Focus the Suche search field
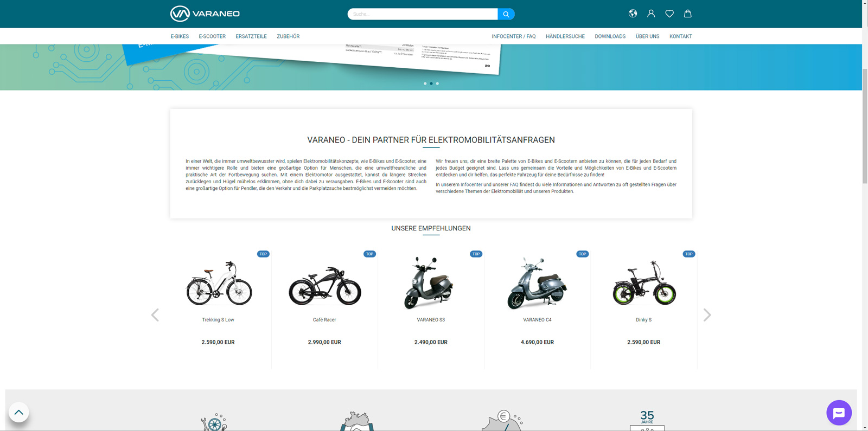Screen dimensions: 868x431 click(423, 14)
